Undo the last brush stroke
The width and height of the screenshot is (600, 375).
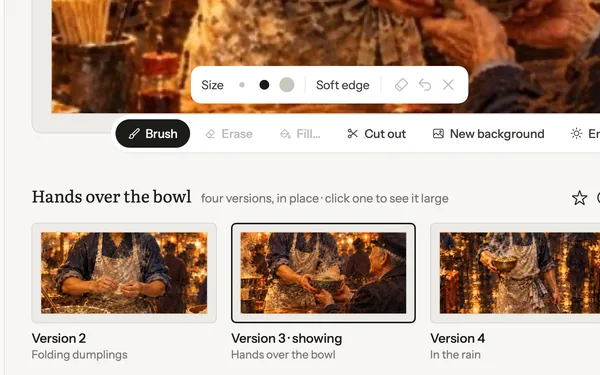(425, 85)
